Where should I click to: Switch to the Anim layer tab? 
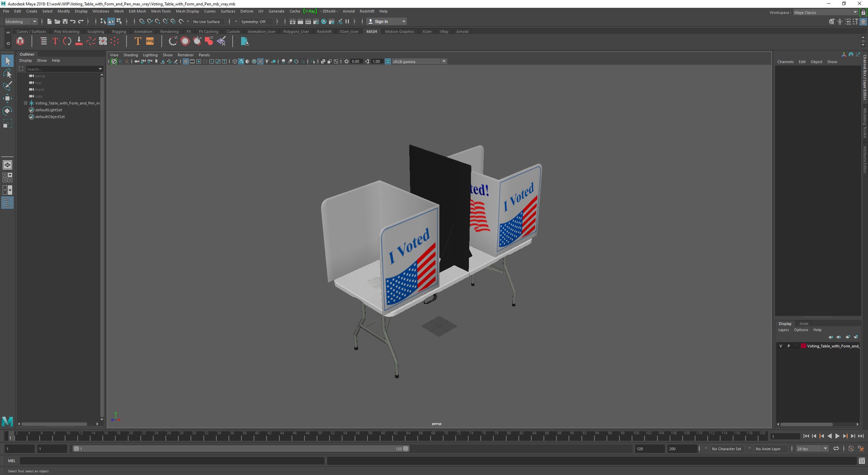804,324
